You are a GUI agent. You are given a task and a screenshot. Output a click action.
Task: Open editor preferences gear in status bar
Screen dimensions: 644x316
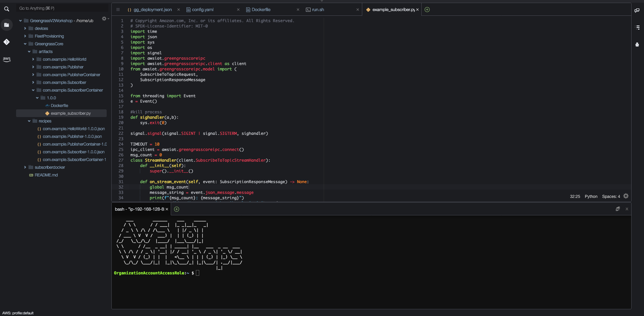pyautogui.click(x=626, y=196)
